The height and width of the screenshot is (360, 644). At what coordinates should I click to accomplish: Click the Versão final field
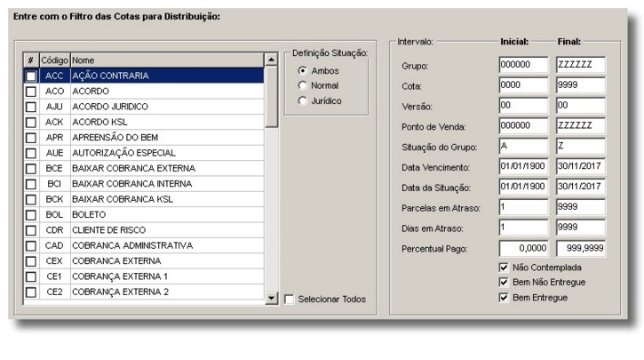(581, 106)
